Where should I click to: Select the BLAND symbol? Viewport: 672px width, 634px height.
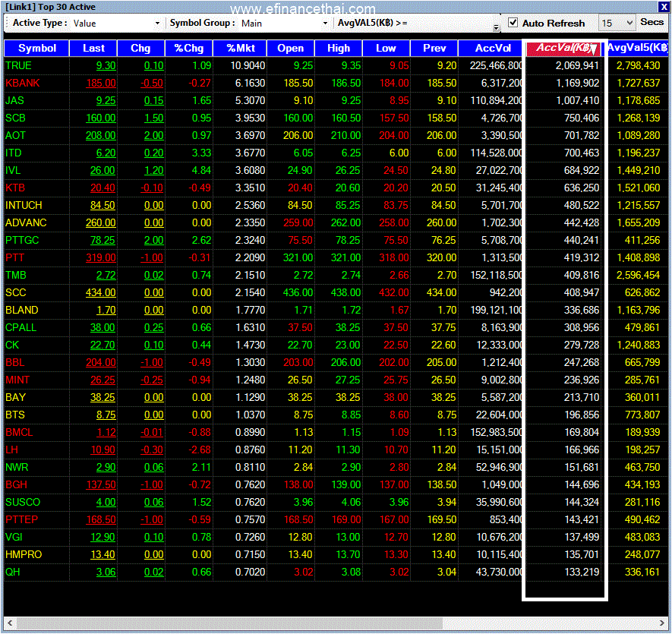(x=22, y=311)
